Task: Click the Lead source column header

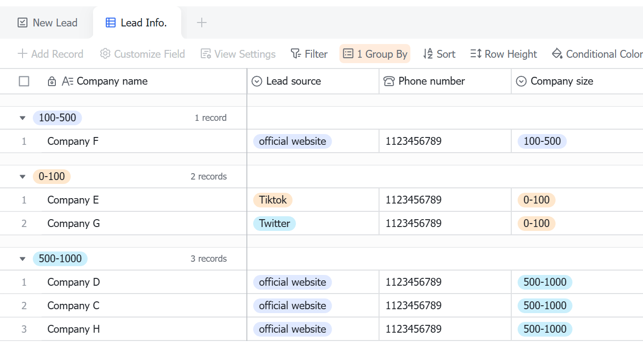Action: pyautogui.click(x=313, y=81)
